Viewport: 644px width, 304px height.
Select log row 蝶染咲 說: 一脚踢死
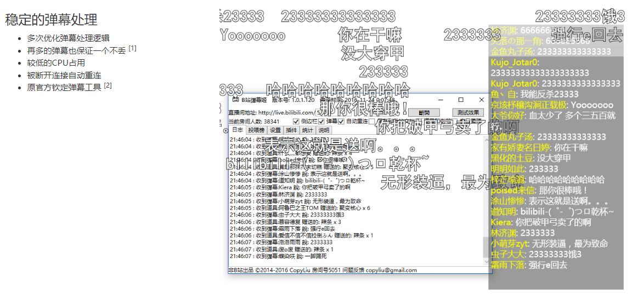(279, 256)
